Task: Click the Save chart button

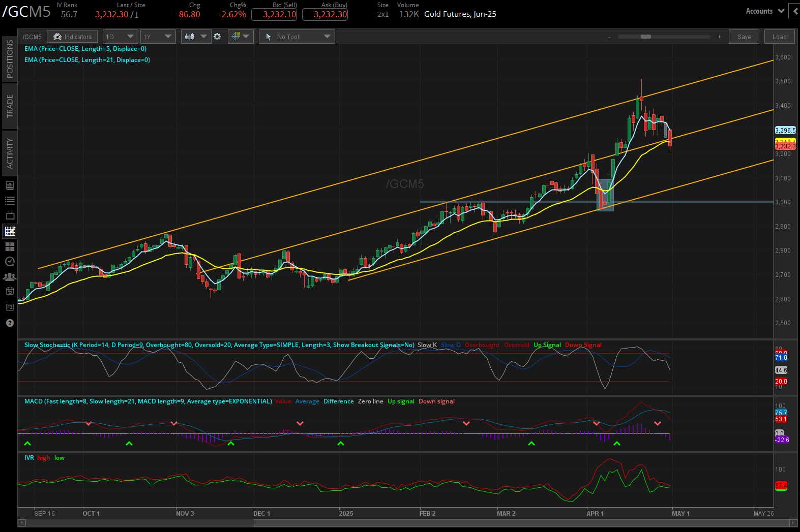Action: [x=744, y=37]
